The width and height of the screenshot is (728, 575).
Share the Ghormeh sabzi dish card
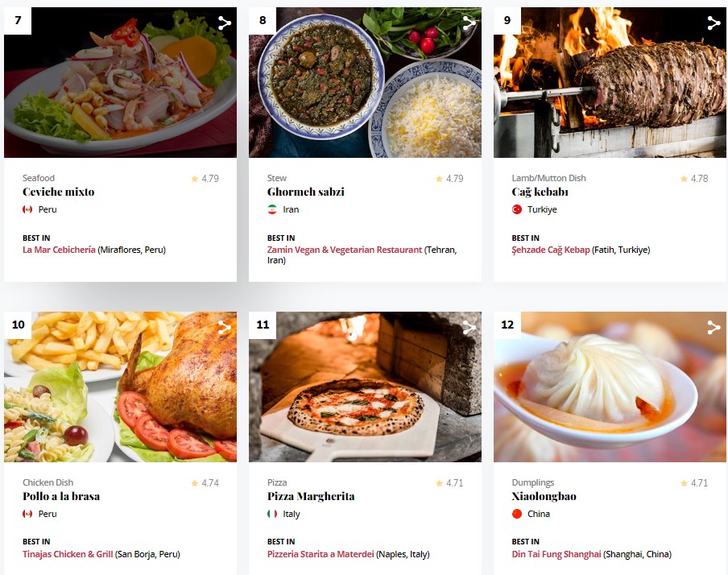469,23
